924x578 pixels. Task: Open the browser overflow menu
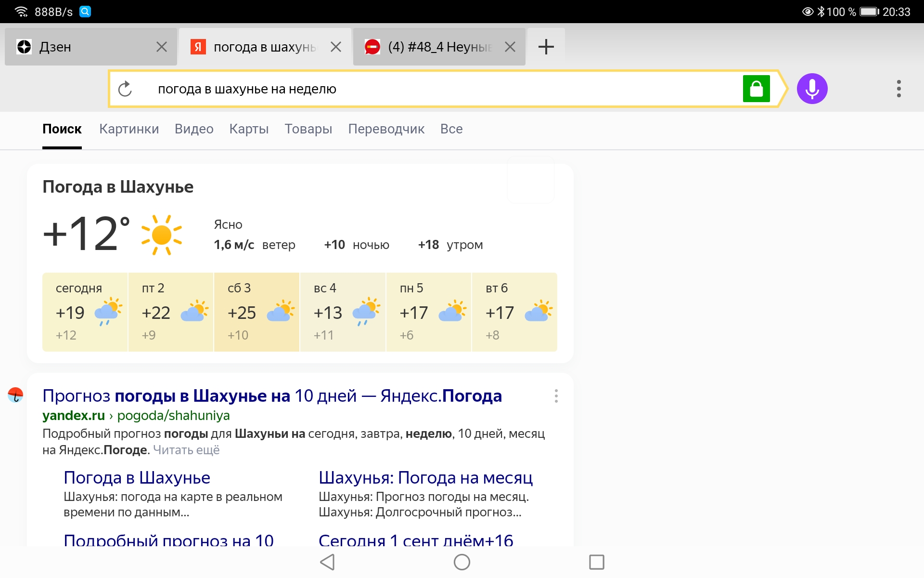[x=898, y=89]
